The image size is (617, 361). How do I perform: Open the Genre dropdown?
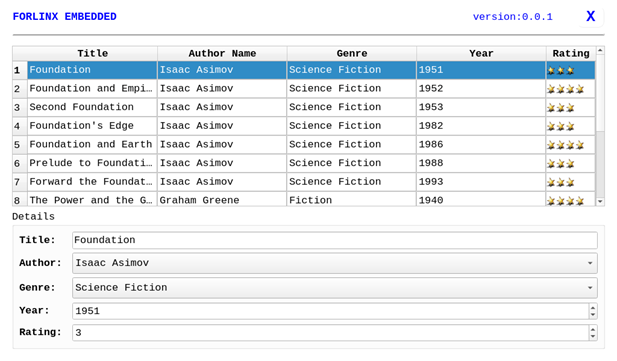click(x=334, y=288)
